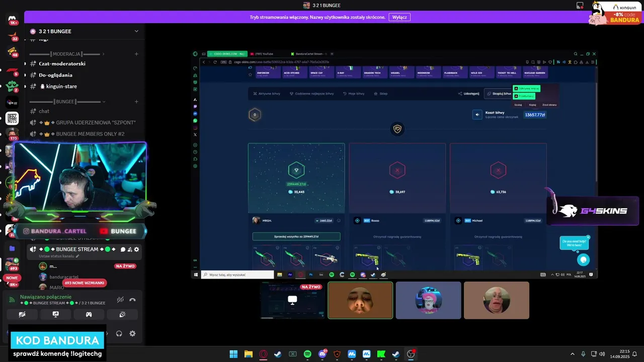Viewport: 644px width, 362px height.
Task: Click the Wyłącz streamer mode button
Action: 399,17
